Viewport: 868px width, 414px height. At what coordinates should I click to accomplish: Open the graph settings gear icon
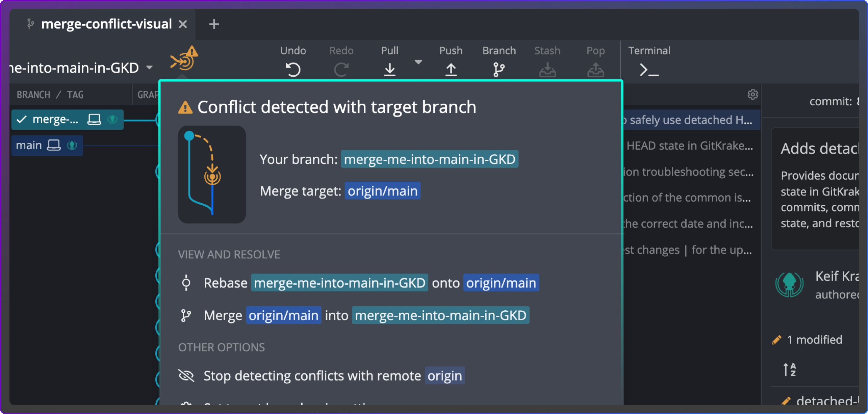[752, 95]
